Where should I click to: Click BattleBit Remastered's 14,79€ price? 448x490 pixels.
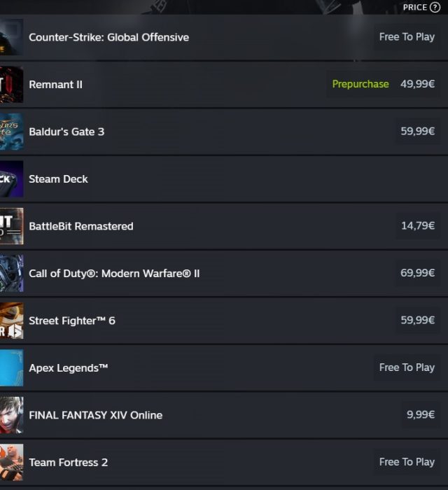point(418,225)
